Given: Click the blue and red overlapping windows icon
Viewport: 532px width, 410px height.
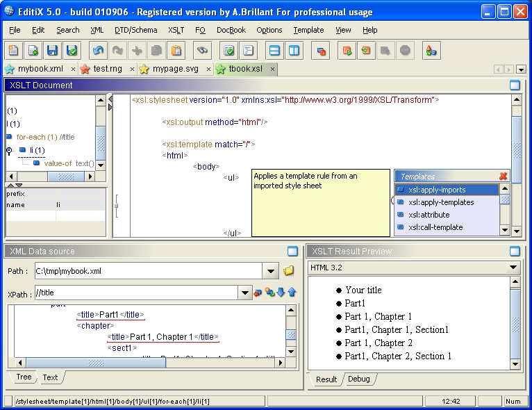Looking at the screenshot, I should pos(321,51).
